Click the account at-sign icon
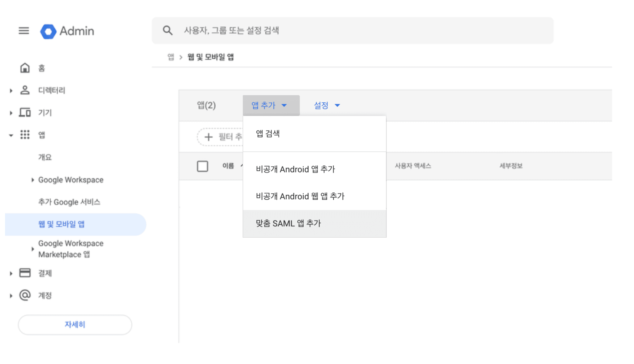This screenshot has height=364, width=634. pyautogui.click(x=25, y=295)
